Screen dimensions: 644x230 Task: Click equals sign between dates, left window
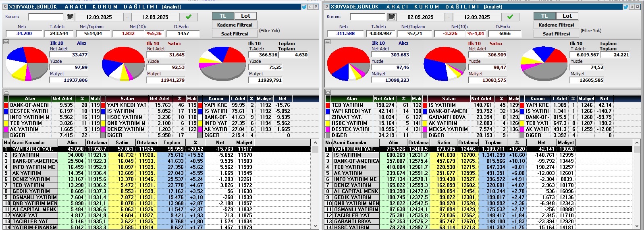tap(127, 17)
